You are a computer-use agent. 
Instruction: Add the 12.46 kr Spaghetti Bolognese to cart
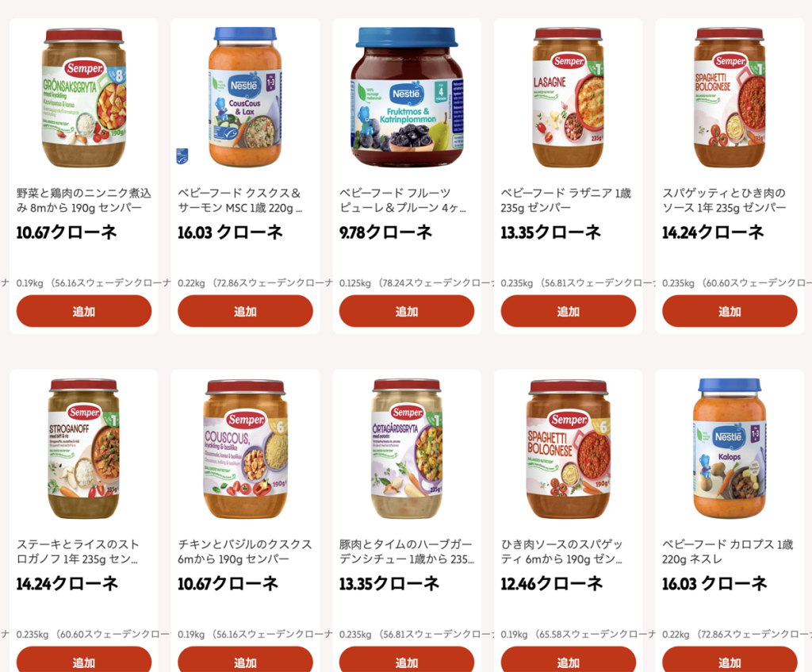point(568,659)
